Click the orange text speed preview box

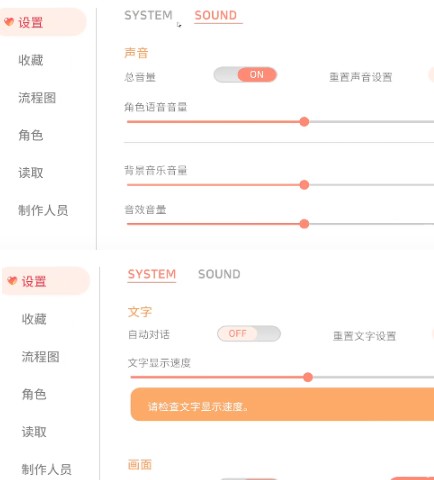pyautogui.click(x=282, y=404)
